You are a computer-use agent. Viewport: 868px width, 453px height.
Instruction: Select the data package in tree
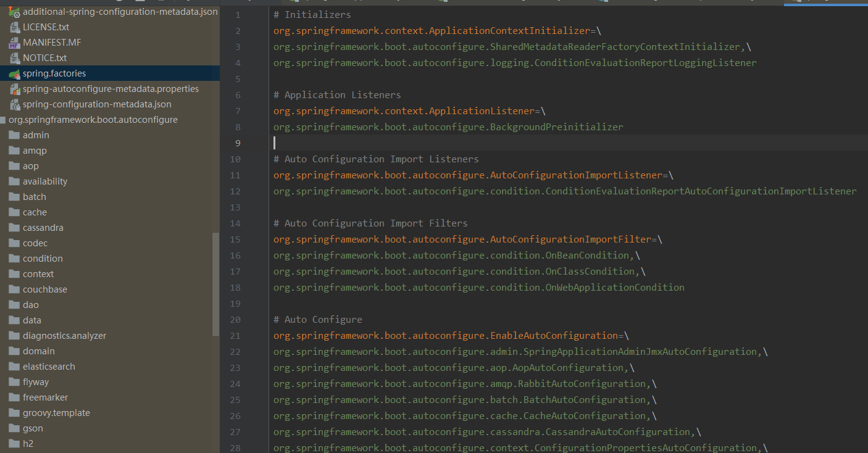[x=32, y=320]
